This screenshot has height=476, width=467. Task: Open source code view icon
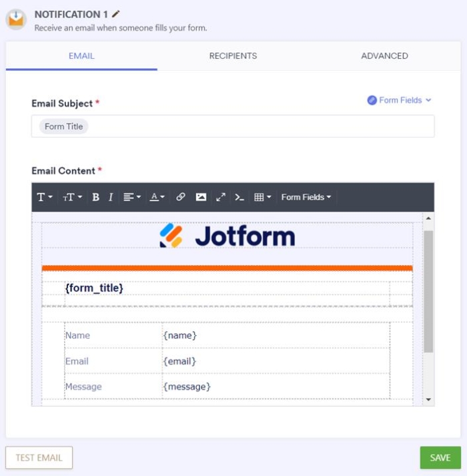coord(240,197)
